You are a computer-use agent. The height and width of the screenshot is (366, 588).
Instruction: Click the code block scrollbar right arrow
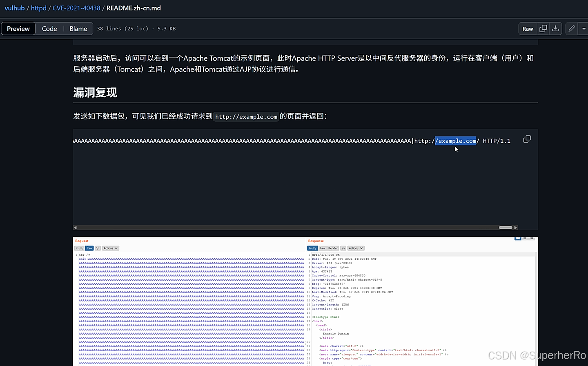(515, 228)
